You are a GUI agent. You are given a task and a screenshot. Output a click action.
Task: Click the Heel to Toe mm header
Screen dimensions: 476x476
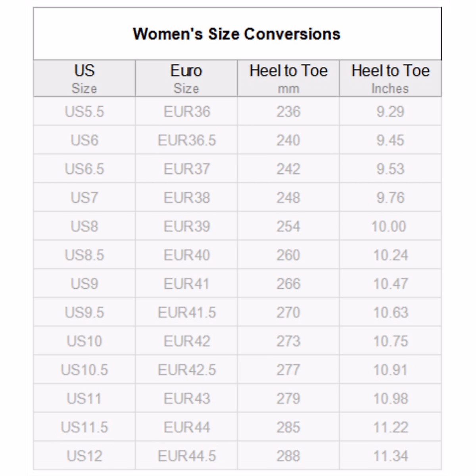pyautogui.click(x=288, y=78)
